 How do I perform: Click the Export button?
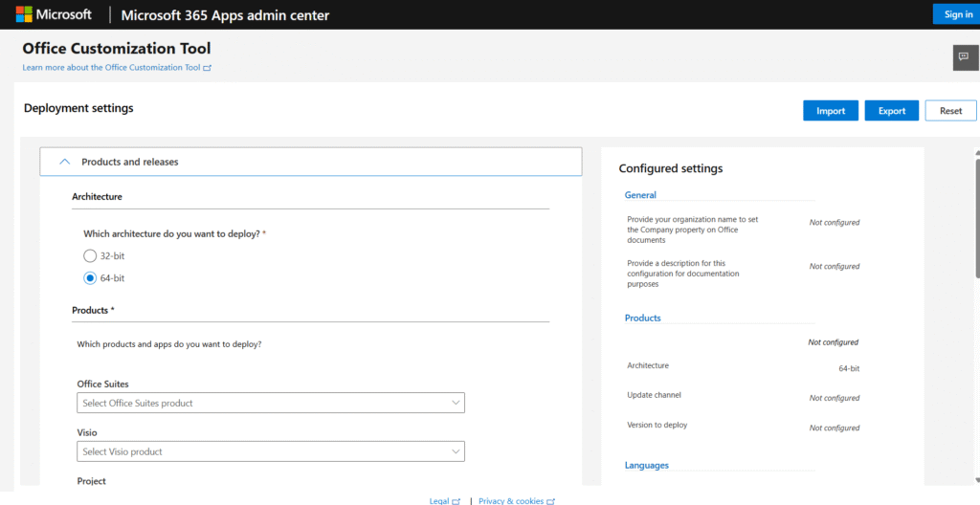(x=892, y=111)
